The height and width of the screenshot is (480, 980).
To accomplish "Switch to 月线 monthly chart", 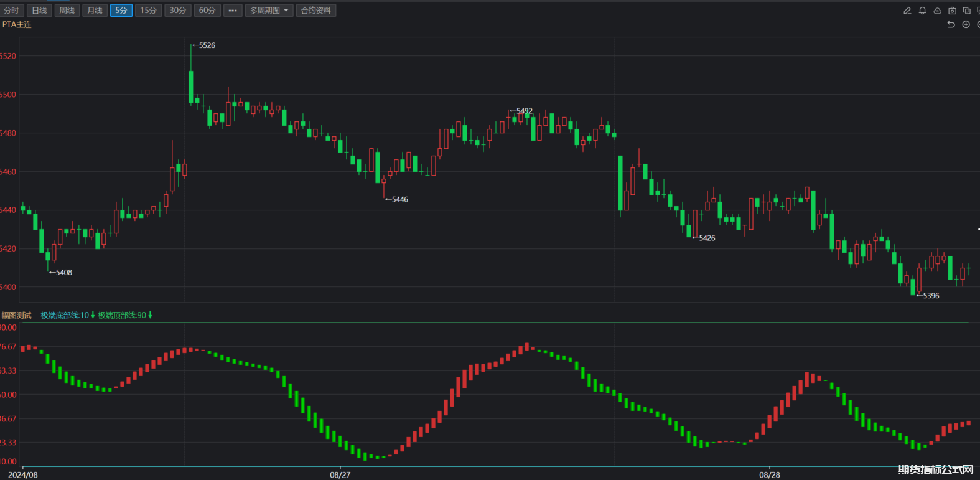I will [x=95, y=11].
